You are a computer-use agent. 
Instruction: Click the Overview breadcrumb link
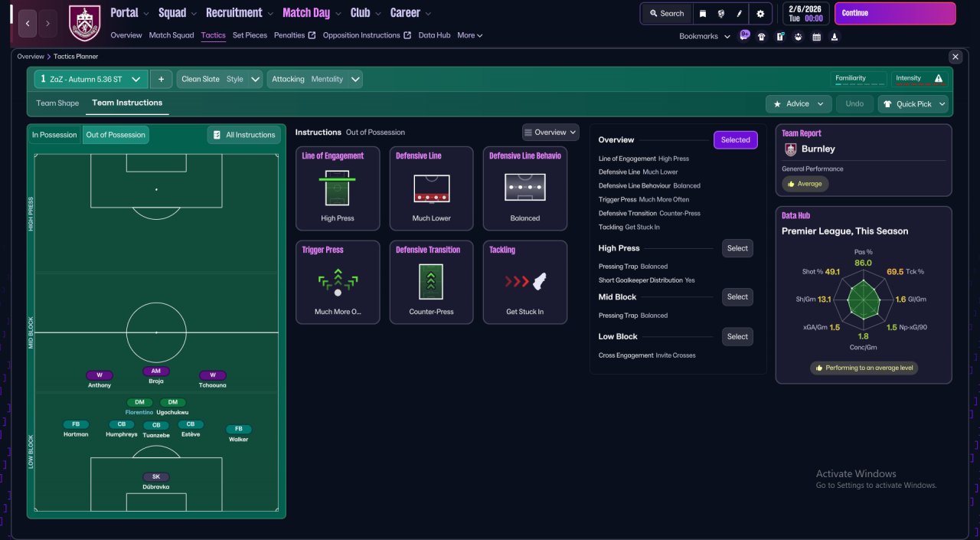pyautogui.click(x=31, y=57)
